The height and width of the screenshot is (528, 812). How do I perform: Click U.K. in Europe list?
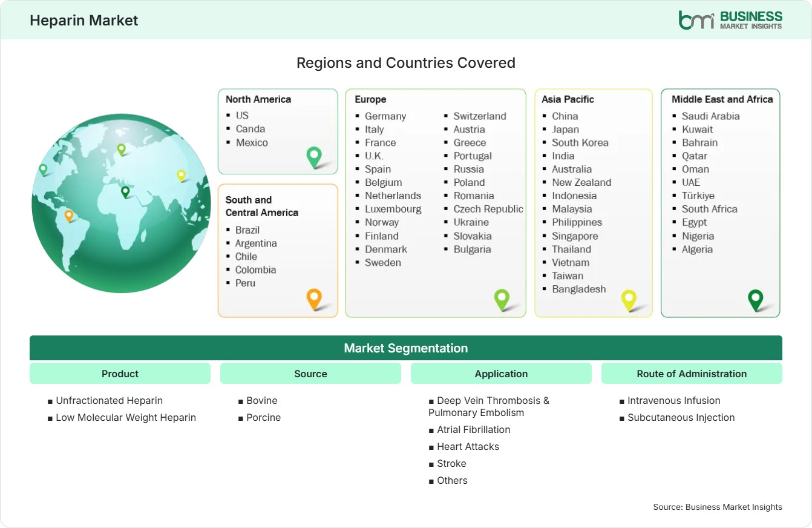(374, 156)
